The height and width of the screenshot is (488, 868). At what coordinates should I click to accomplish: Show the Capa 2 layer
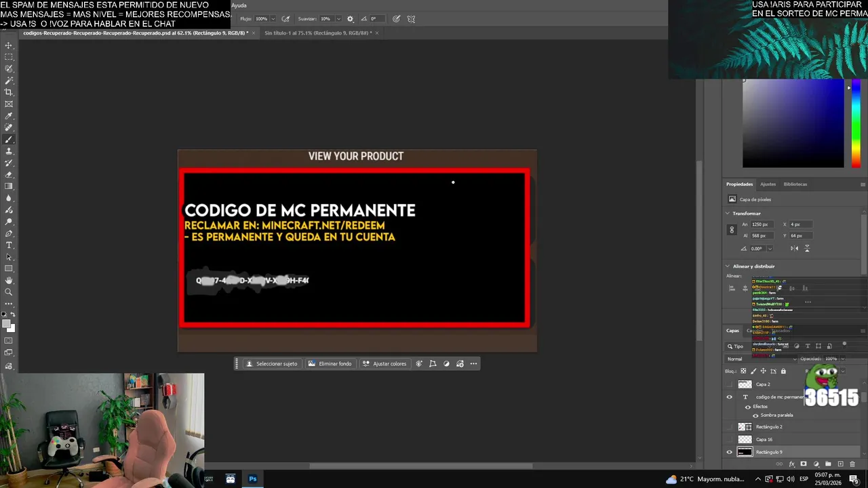(730, 384)
